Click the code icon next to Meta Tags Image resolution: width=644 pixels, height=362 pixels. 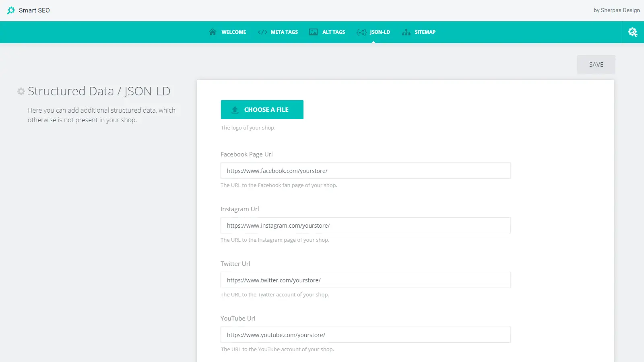(262, 32)
